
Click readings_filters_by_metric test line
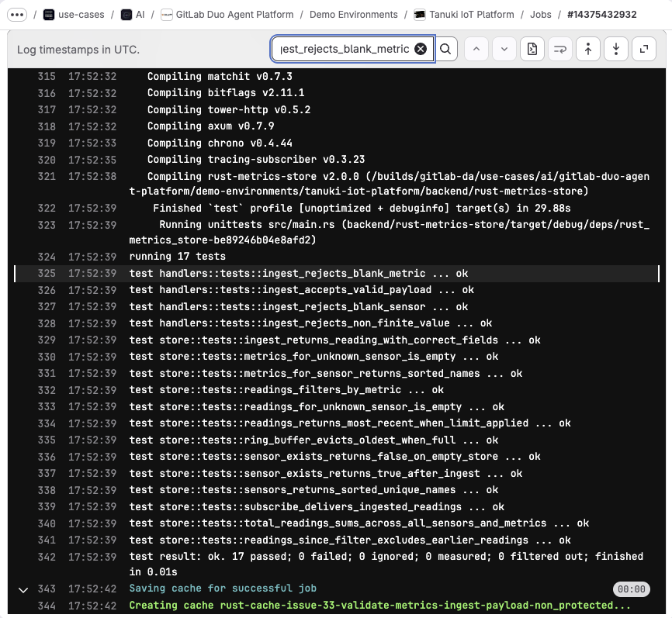[286, 390]
